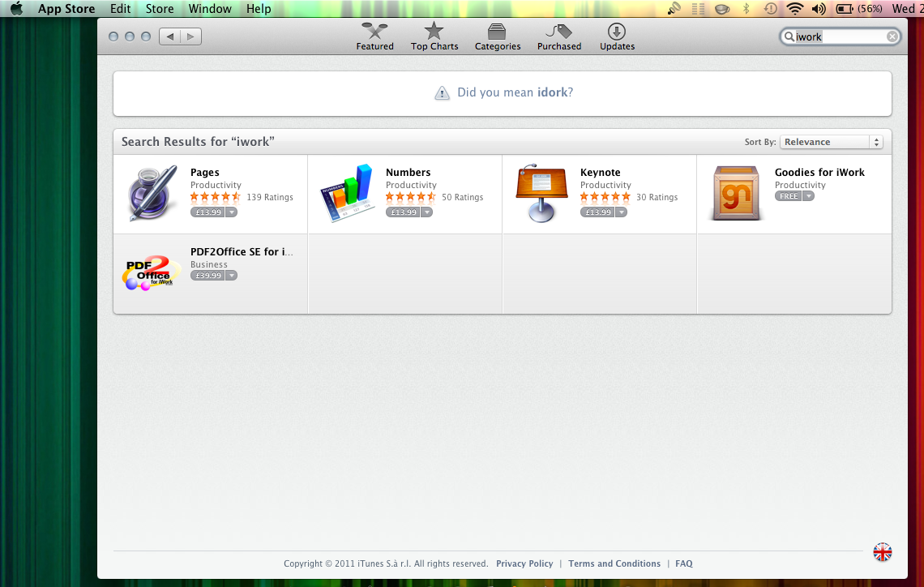Open the Keynote app icon
The image size is (924, 587).
[x=541, y=193]
